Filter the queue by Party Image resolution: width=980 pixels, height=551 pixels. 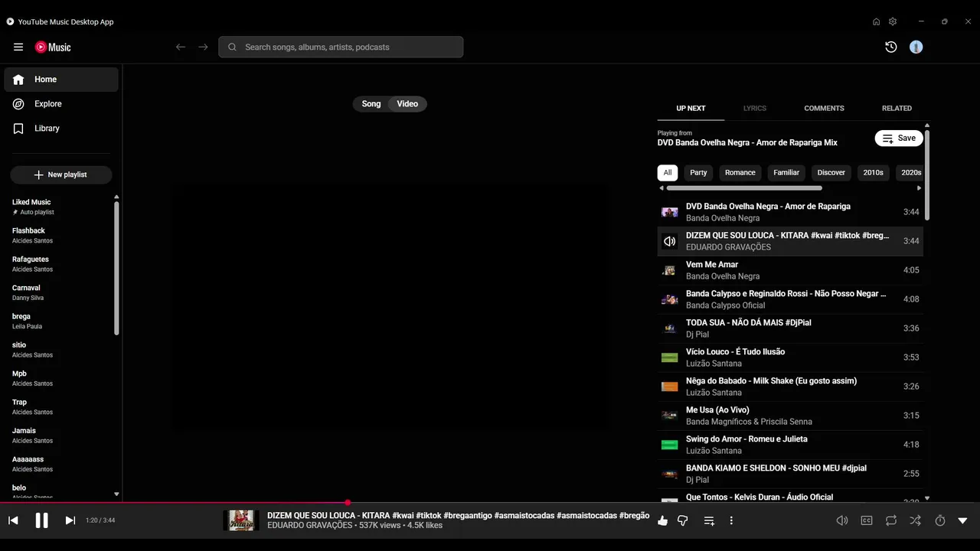pyautogui.click(x=698, y=172)
